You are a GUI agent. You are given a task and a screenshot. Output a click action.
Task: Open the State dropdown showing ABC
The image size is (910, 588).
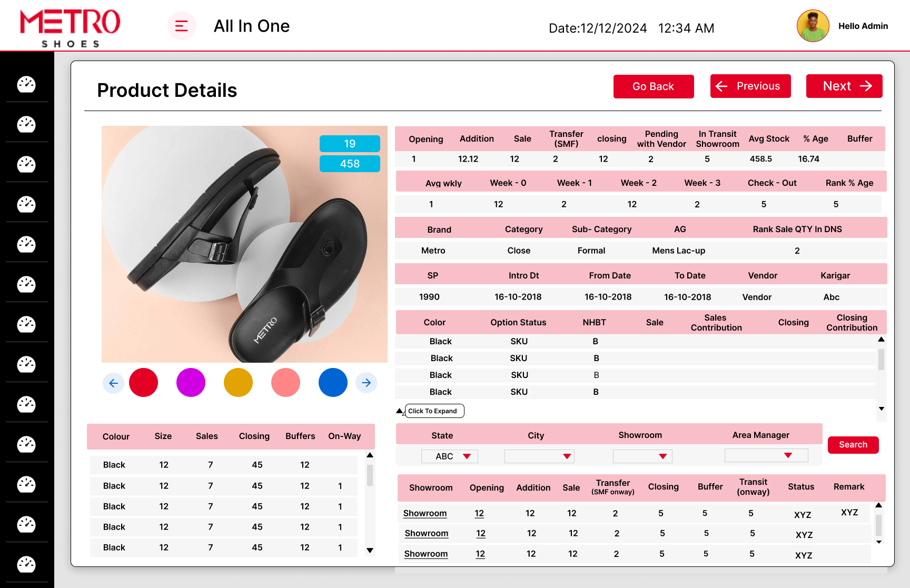coord(450,456)
